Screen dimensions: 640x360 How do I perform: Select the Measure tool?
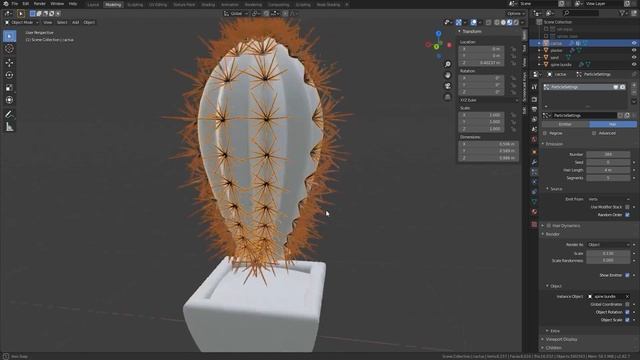coord(9,127)
